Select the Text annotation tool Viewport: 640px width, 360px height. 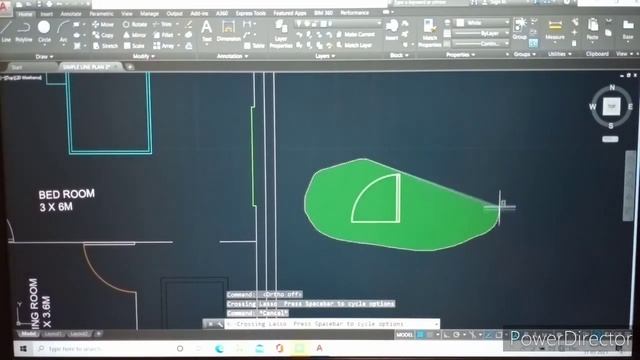tap(207, 31)
